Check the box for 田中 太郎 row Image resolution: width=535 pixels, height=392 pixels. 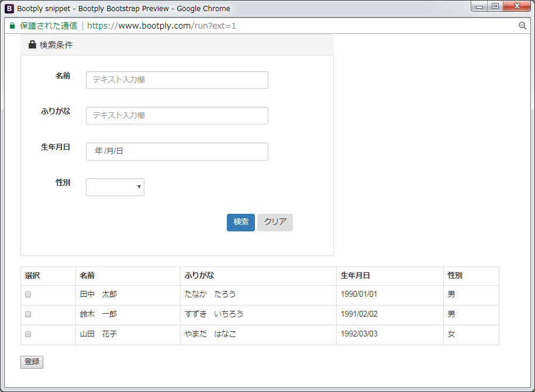pyautogui.click(x=28, y=295)
